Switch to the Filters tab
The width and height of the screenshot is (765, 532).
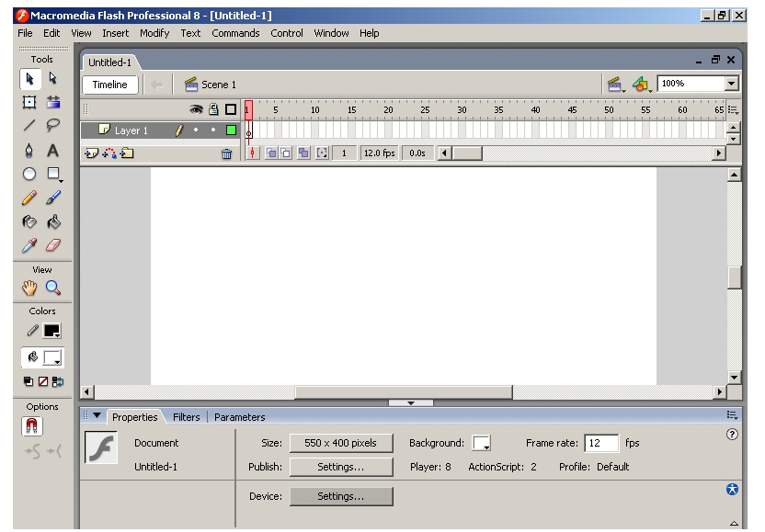(186, 417)
